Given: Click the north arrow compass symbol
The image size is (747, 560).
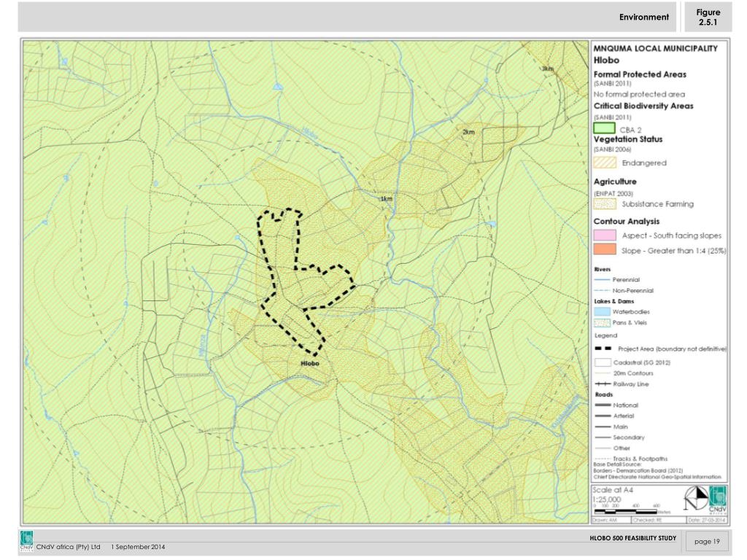Looking at the screenshot, I should pos(696,499).
